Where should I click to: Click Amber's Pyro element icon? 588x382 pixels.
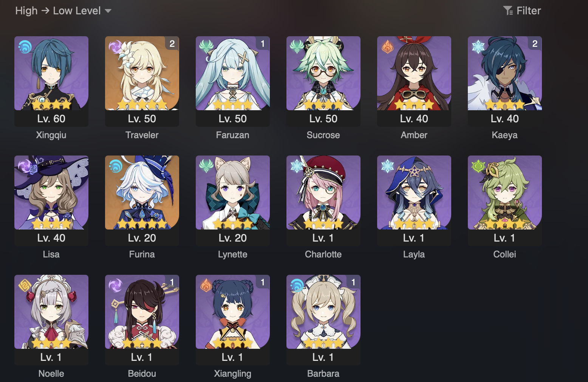[x=388, y=47]
